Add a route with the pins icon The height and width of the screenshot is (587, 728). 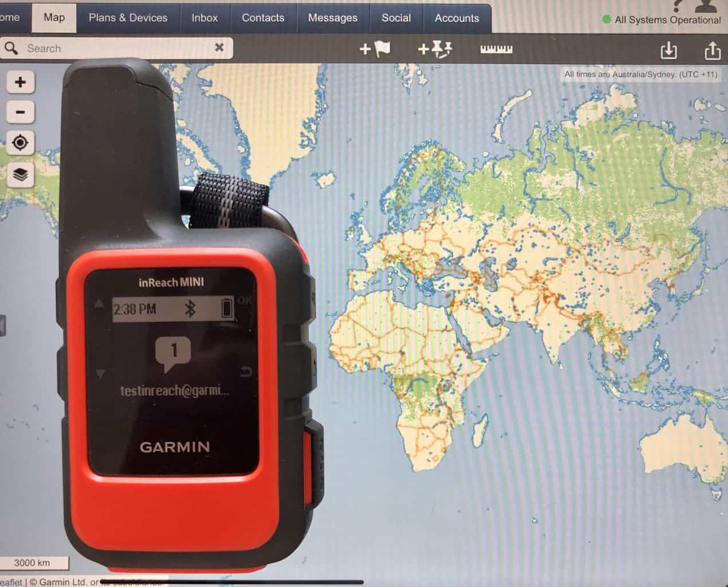pos(435,49)
